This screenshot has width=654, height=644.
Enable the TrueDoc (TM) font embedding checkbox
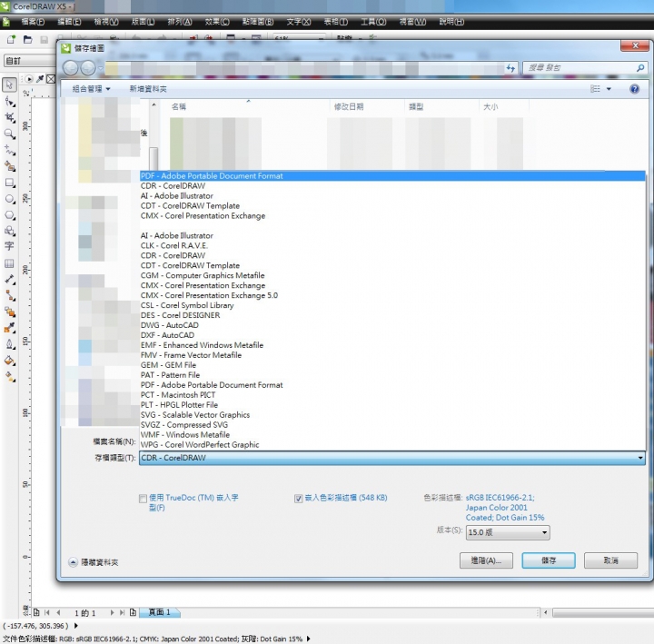[143, 499]
